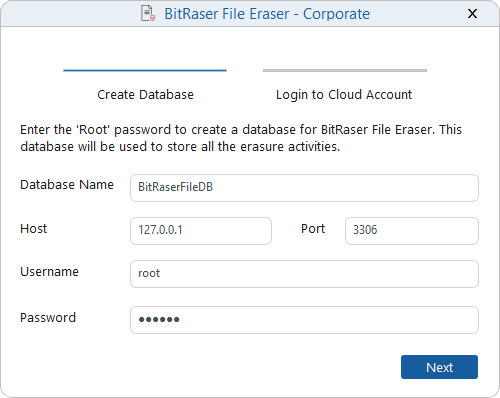The height and width of the screenshot is (398, 500).
Task: Select the Create Database step
Action: [x=145, y=95]
